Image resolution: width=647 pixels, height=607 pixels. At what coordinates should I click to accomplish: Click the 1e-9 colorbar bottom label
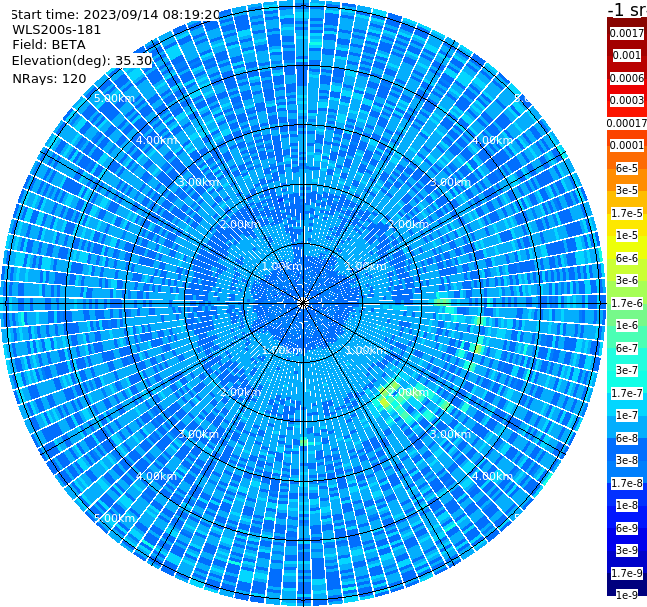pos(627,595)
